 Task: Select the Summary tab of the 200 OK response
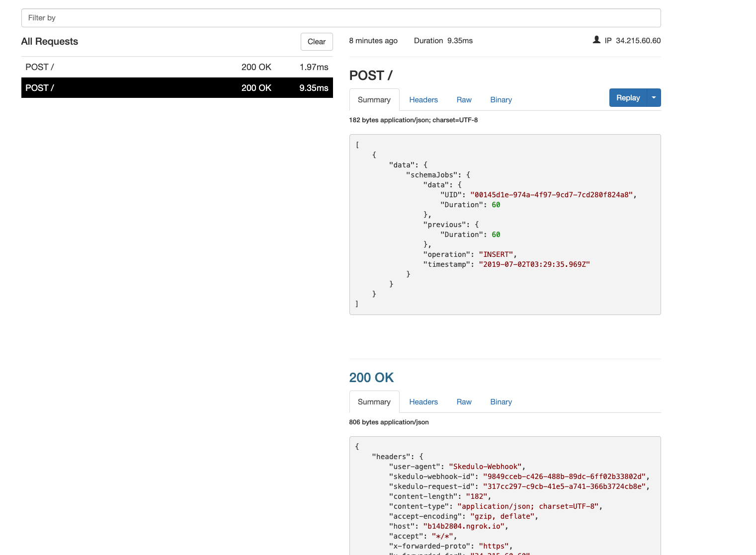[374, 401]
